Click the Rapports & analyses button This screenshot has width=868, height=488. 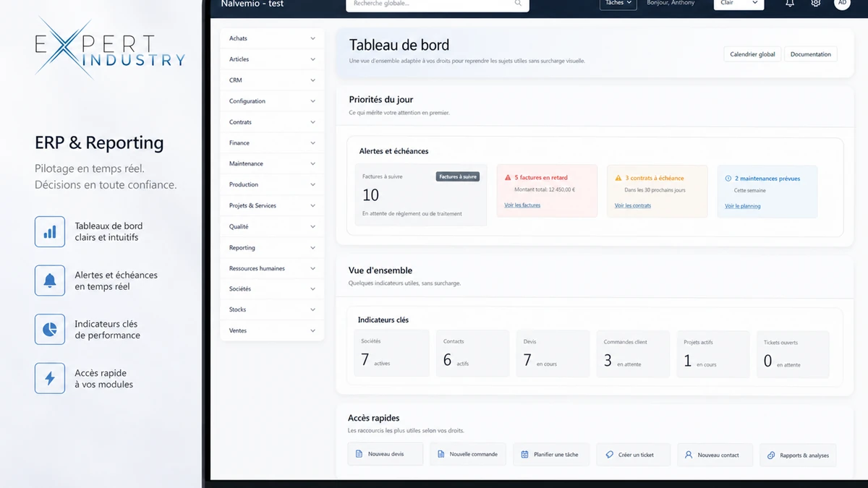tap(798, 455)
